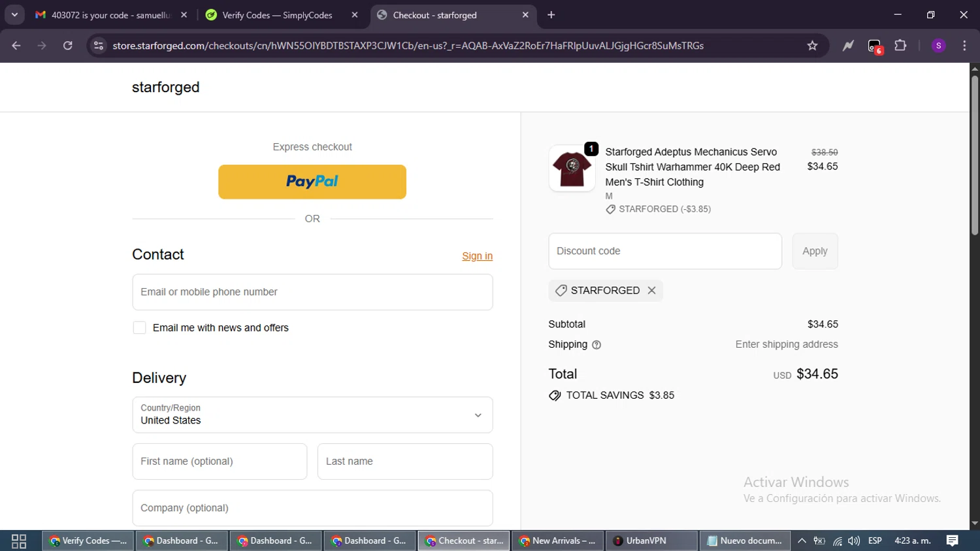Screen dimensions: 980x551
Task: Click the STARFORGED (-$3.85) discount tag icon
Action: click(x=610, y=209)
